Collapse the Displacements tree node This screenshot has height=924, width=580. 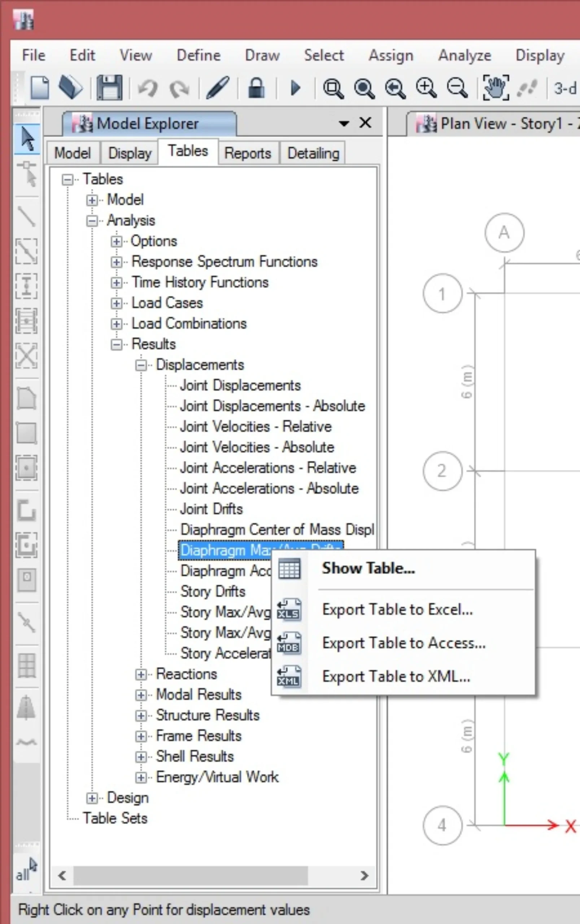pyautogui.click(x=141, y=365)
